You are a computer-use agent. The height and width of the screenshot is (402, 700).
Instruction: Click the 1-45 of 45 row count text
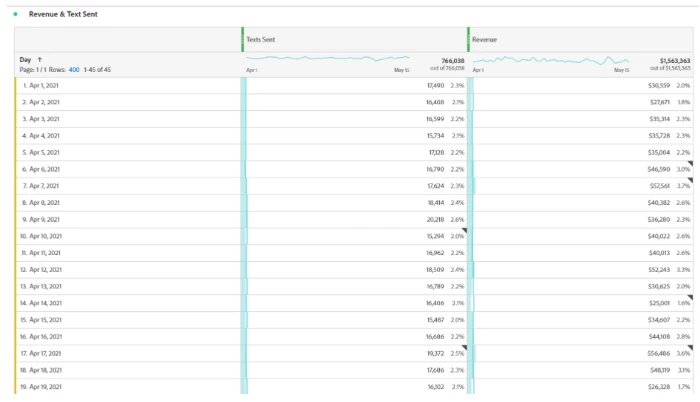tap(97, 70)
